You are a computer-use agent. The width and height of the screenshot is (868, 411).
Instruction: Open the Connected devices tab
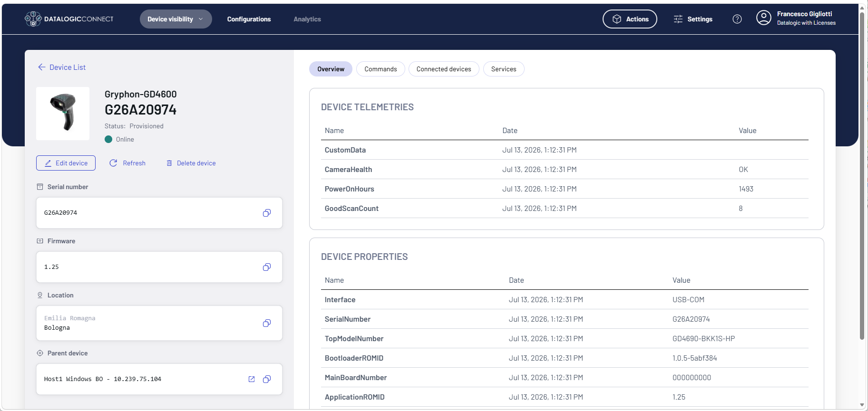pos(444,69)
